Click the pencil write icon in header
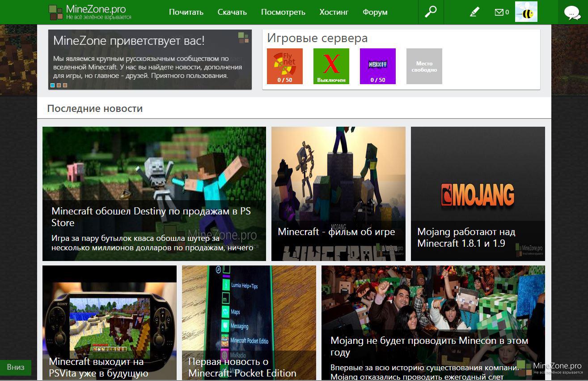The height and width of the screenshot is (381, 588). point(474,12)
